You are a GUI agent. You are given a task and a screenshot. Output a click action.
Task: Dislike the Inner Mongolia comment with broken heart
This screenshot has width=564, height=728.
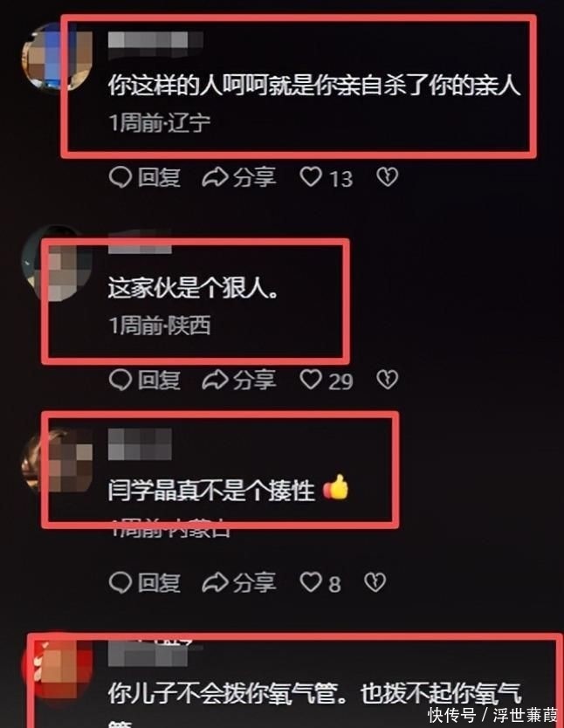pyautogui.click(x=375, y=582)
